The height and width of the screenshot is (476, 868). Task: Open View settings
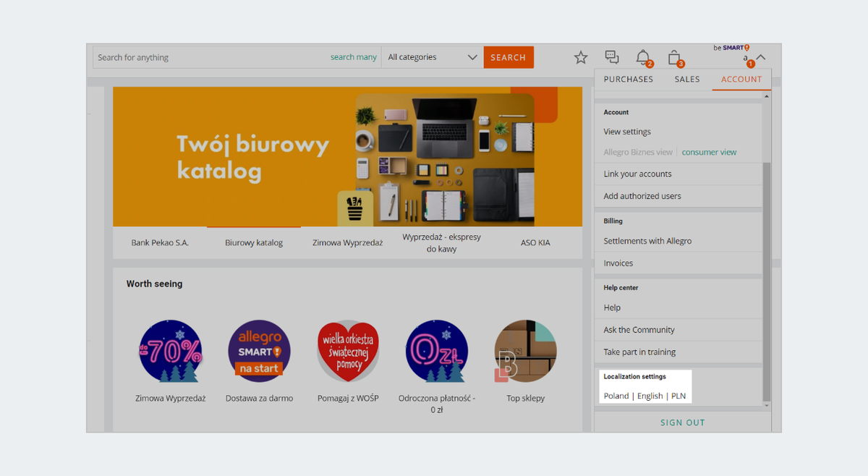627,132
